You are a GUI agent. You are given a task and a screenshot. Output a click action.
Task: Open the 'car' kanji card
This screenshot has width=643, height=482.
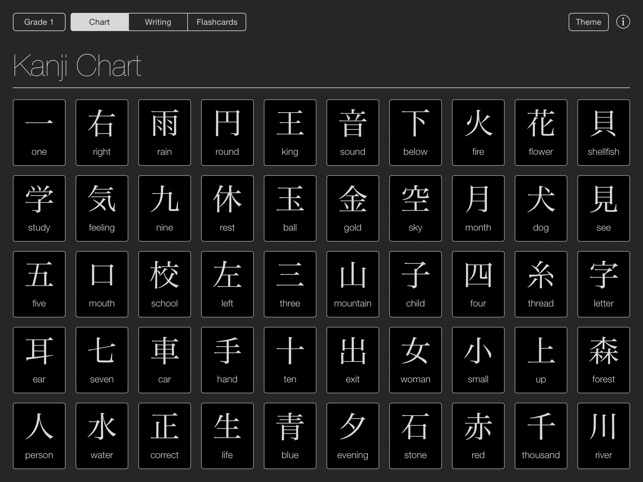coord(164,360)
